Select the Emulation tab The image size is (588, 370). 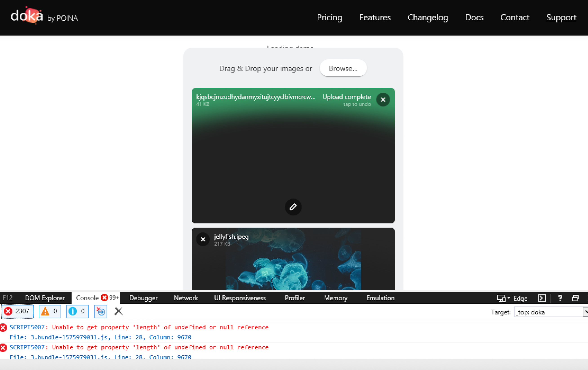pyautogui.click(x=380, y=298)
